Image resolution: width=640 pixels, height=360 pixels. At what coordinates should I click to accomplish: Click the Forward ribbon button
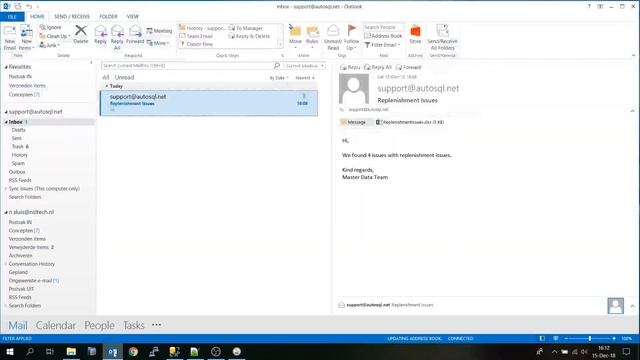click(x=135, y=35)
